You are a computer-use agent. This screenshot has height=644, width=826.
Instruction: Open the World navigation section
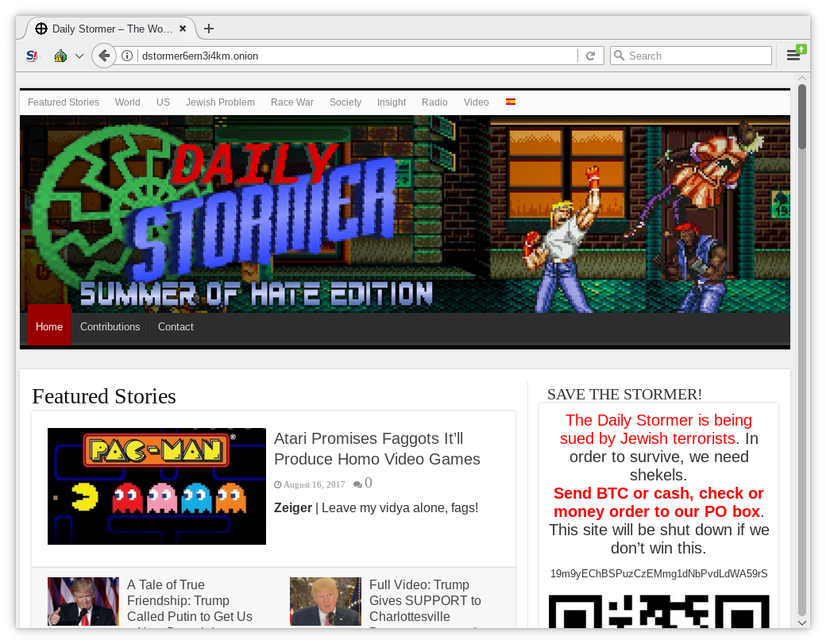pyautogui.click(x=127, y=102)
